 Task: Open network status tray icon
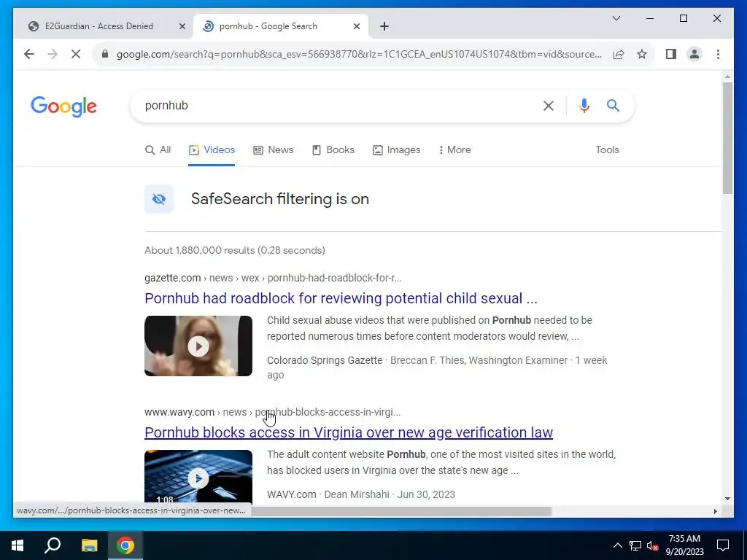(x=635, y=545)
